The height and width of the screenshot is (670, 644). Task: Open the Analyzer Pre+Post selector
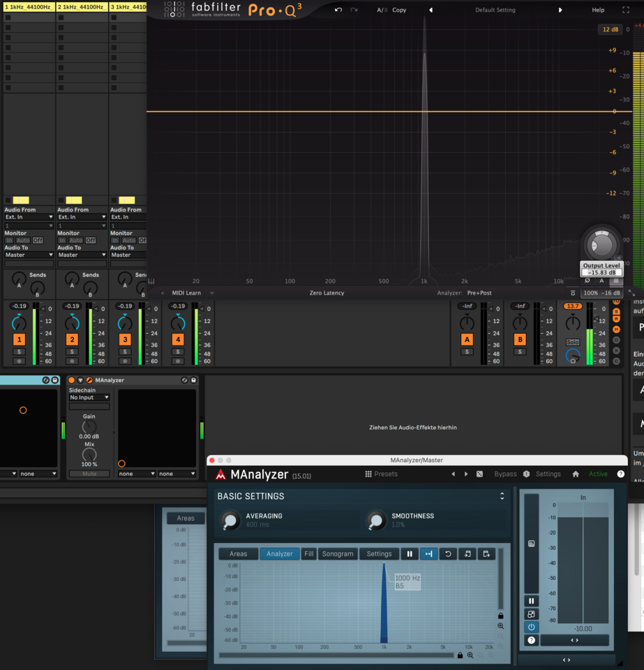[479, 292]
